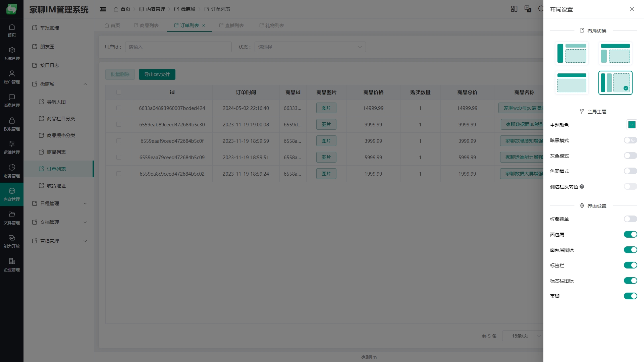Enable the 暗黑模式 toggle

coord(630,140)
